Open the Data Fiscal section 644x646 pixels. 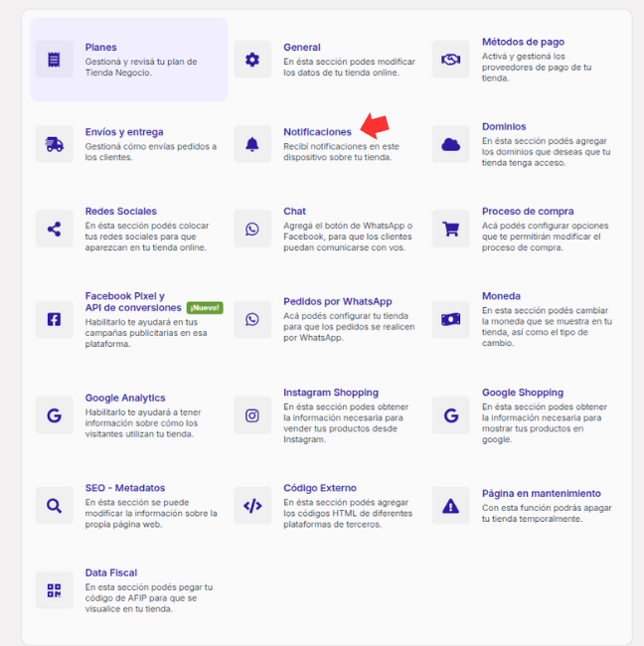click(x=111, y=572)
